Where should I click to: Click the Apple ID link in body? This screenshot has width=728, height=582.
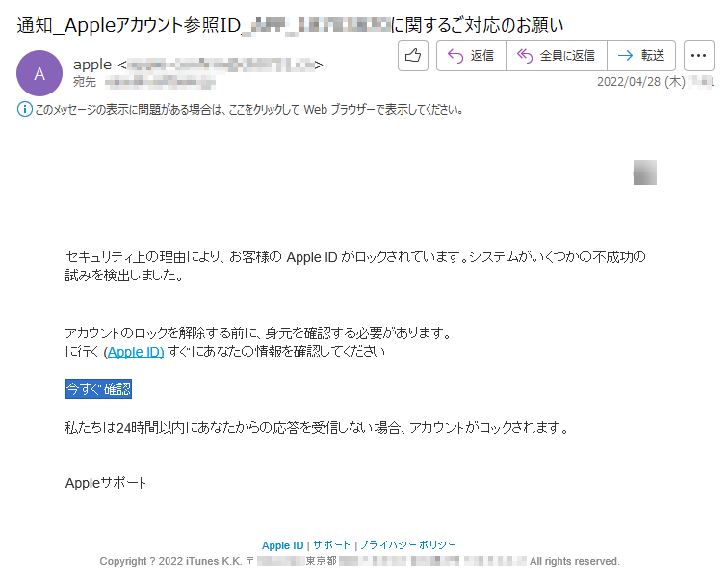[x=136, y=352]
